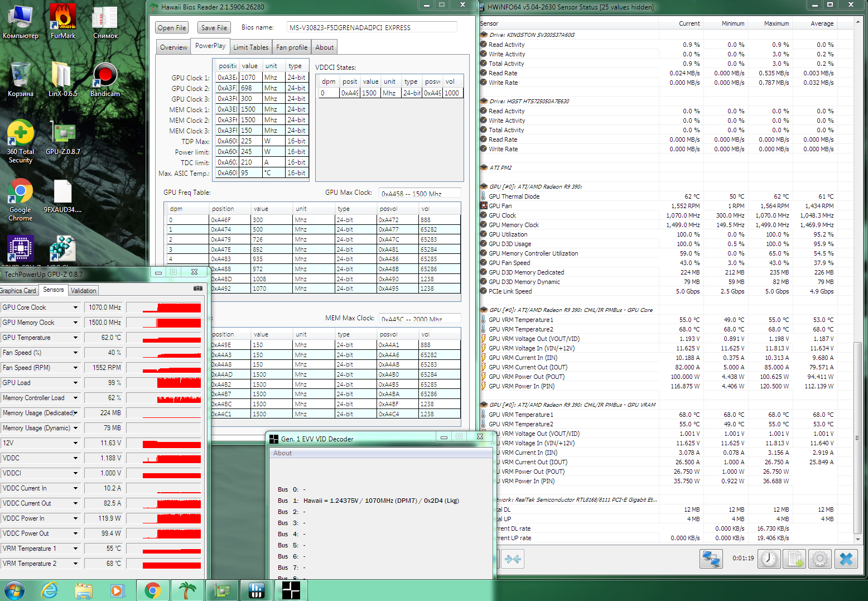Select the LinX-0.6.5 folder icon
This screenshot has height=601, width=868.
62,79
